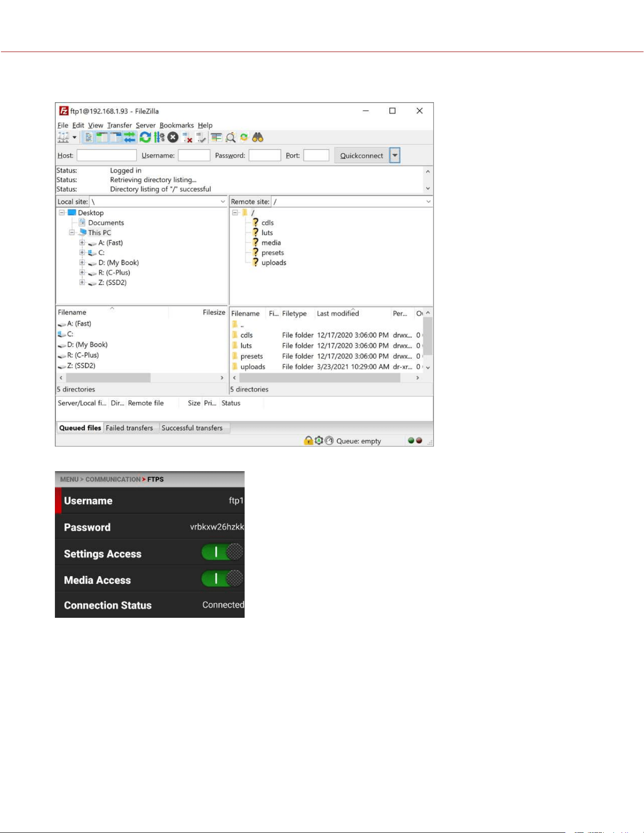The width and height of the screenshot is (644, 833).
Task: Select uploads folder in remote file list
Action: (x=253, y=367)
